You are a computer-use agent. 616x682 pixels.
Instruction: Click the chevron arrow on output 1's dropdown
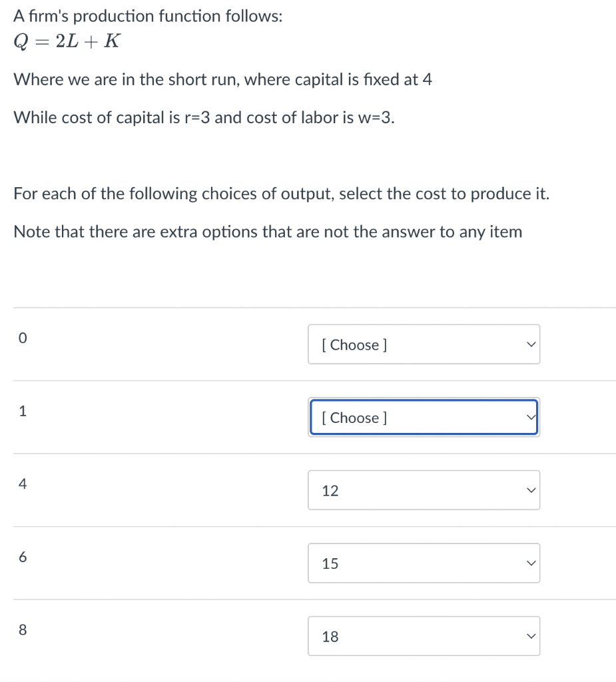[x=531, y=417]
